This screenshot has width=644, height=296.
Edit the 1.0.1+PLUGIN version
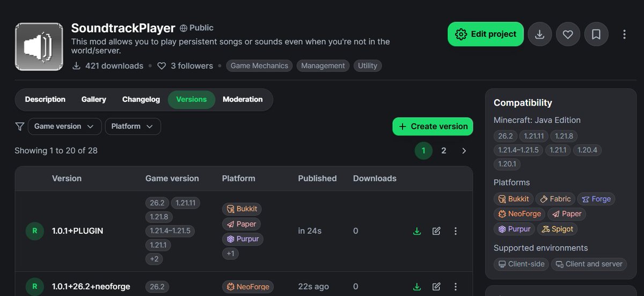[436, 231]
